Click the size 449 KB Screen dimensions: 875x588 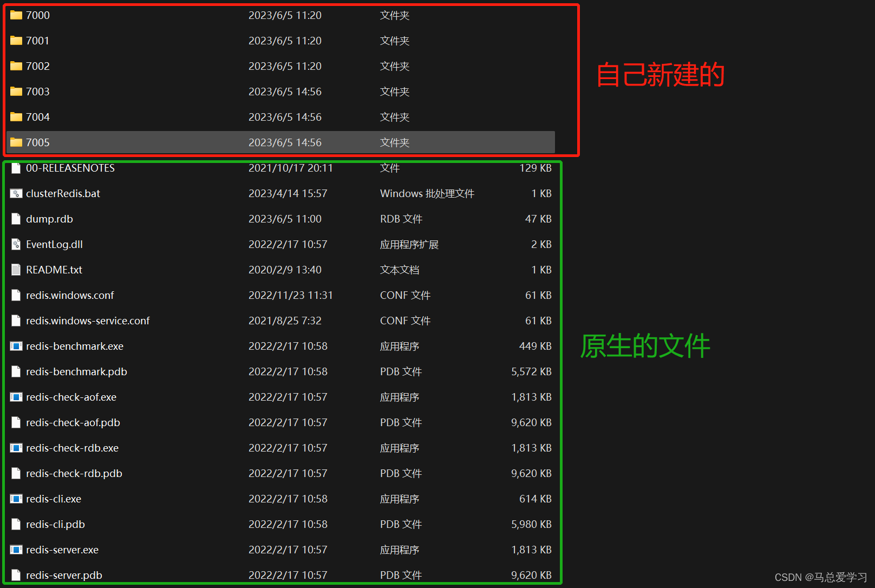[536, 346]
